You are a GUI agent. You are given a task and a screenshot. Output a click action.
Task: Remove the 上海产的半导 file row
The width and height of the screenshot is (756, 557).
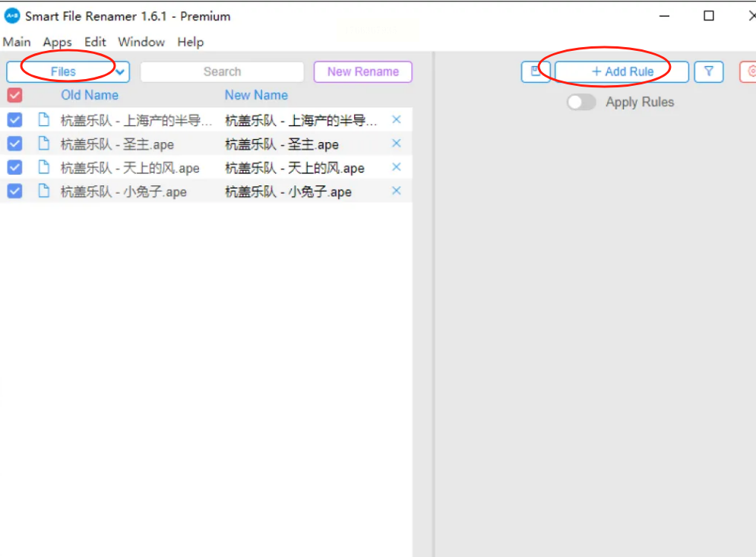pyautogui.click(x=397, y=119)
